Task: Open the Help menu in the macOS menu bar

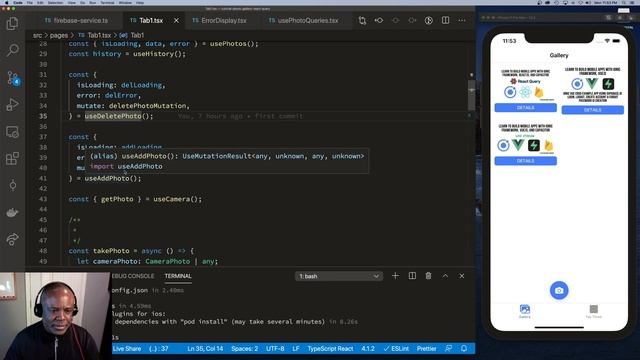Action: pyautogui.click(x=140, y=2)
